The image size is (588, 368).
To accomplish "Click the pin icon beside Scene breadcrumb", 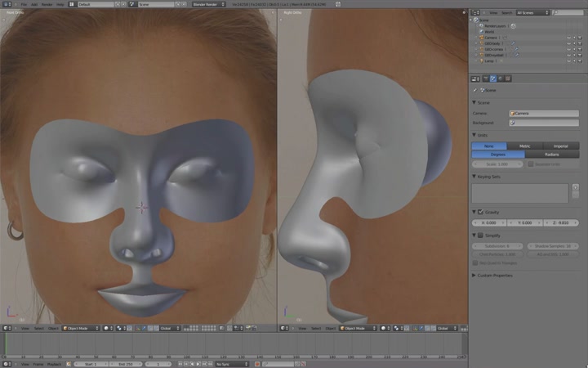I will coord(475,90).
